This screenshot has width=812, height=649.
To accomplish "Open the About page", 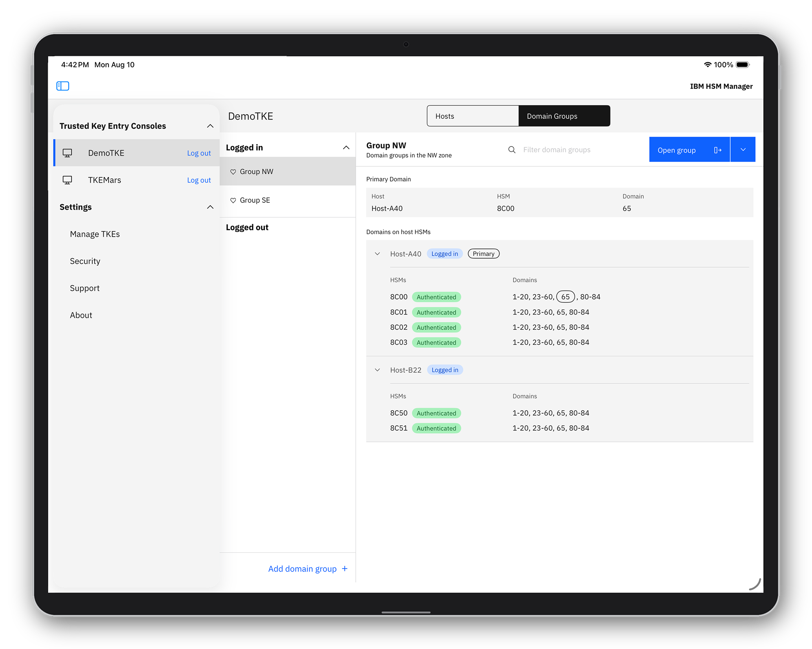I will click(x=81, y=315).
